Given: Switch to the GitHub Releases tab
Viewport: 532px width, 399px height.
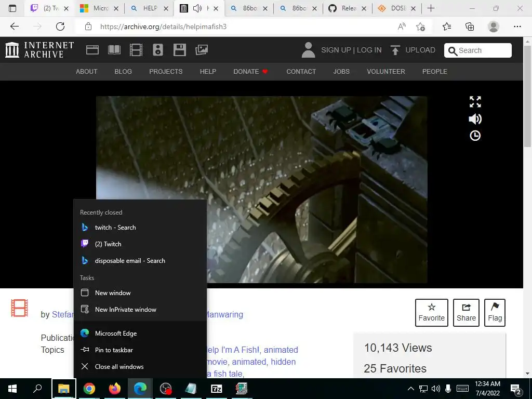Looking at the screenshot, I should 348,8.
